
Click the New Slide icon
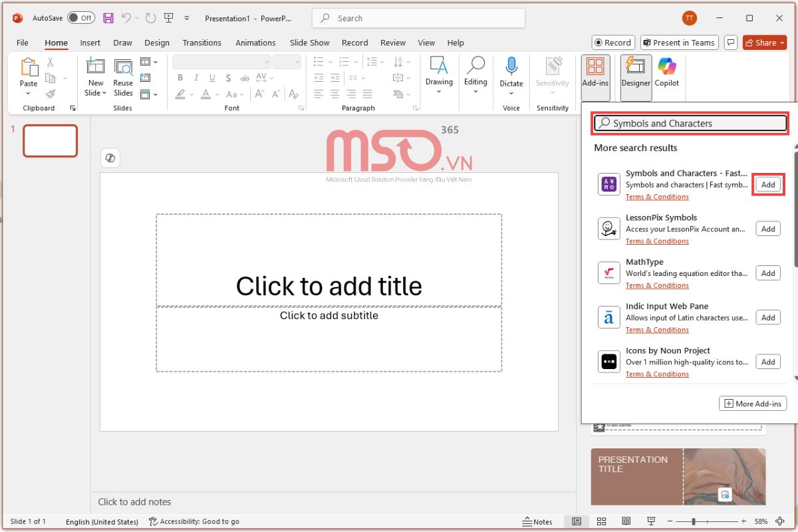click(96, 66)
